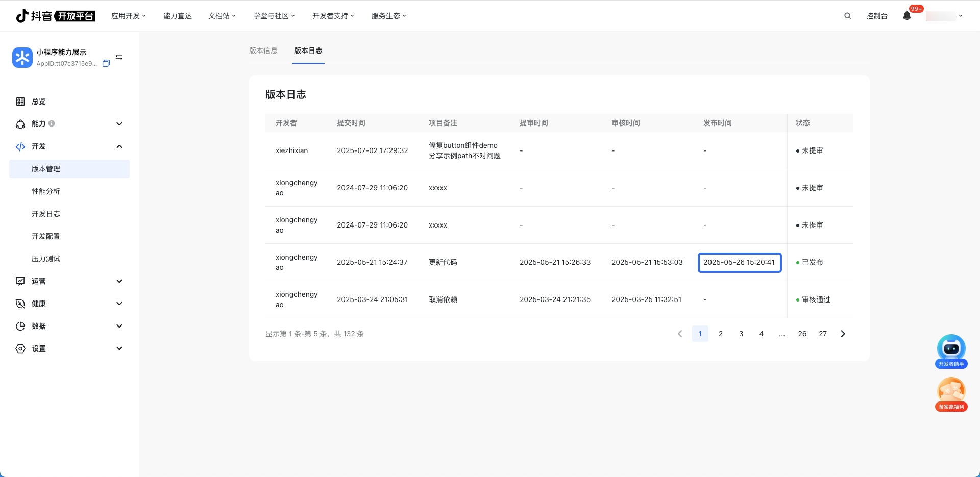Click the Douyin Open Platform logo
The image size is (980, 477).
pyautogui.click(x=55, y=16)
